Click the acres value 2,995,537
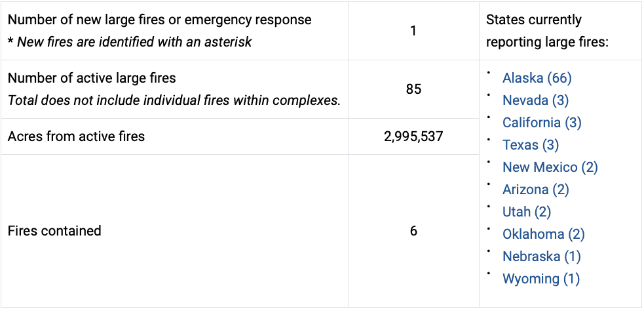Screen dimensions: 644x309 [x=413, y=136]
